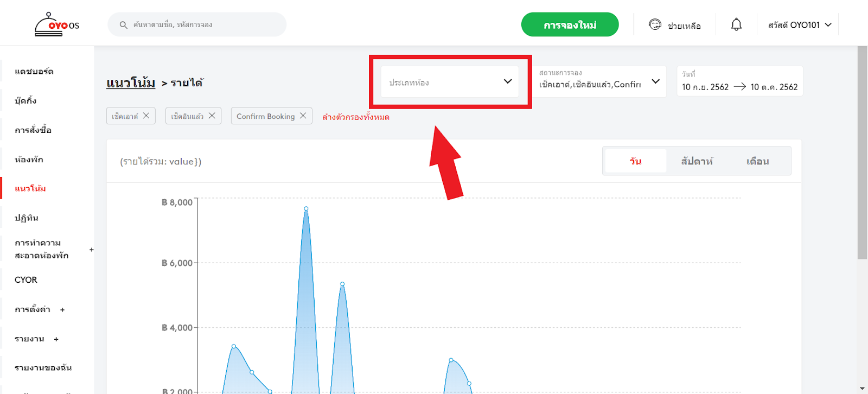Open the ช่วยเหลือ help link
Image resolution: width=868 pixels, height=394 pixels.
(684, 26)
